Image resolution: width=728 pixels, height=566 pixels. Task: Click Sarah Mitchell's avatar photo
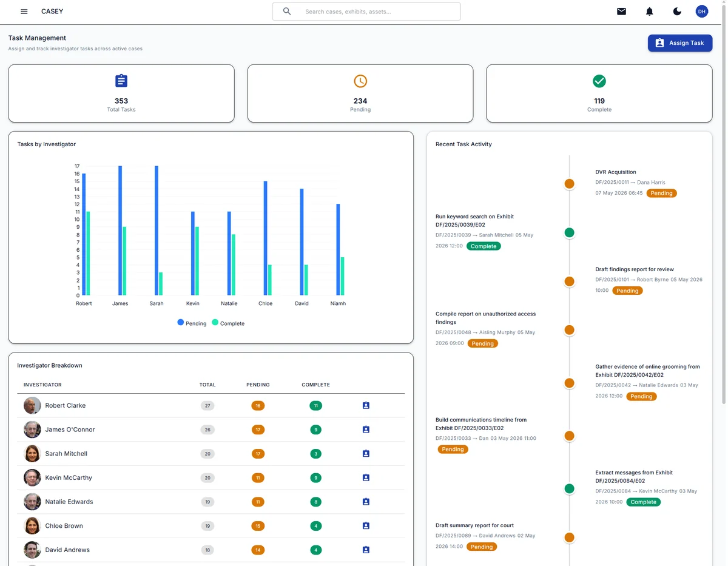(32, 454)
